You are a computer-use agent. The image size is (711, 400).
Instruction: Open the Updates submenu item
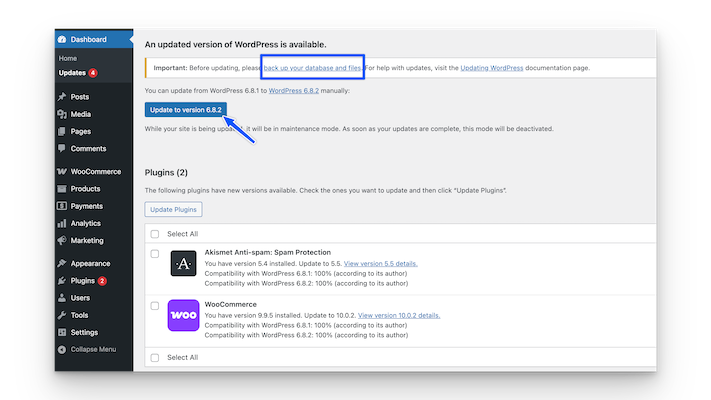pos(73,73)
